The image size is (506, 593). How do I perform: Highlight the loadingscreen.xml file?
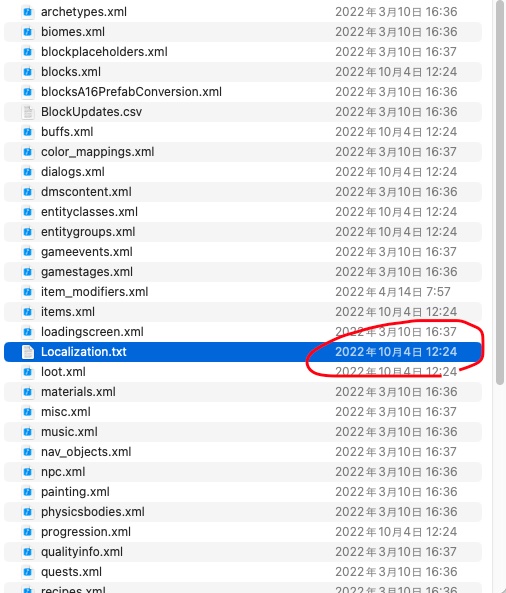click(243, 332)
